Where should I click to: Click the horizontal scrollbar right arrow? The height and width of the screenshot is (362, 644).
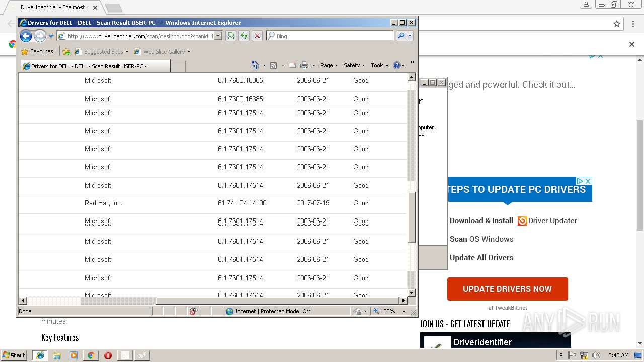click(x=403, y=301)
